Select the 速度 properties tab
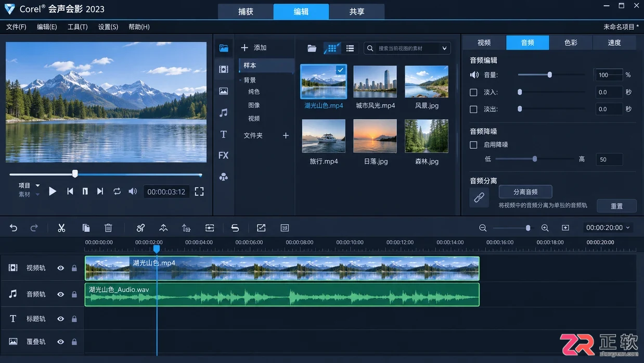The height and width of the screenshot is (363, 644). 614,43
